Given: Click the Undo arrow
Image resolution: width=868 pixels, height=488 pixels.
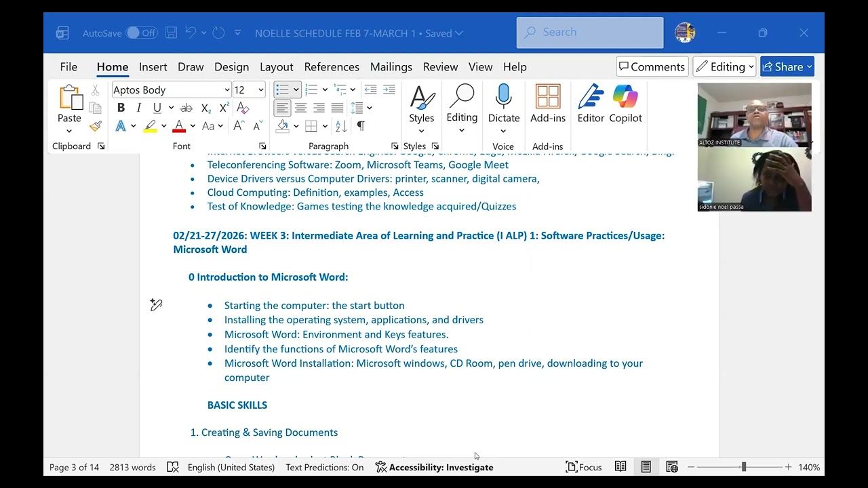Looking at the screenshot, I should (x=191, y=33).
